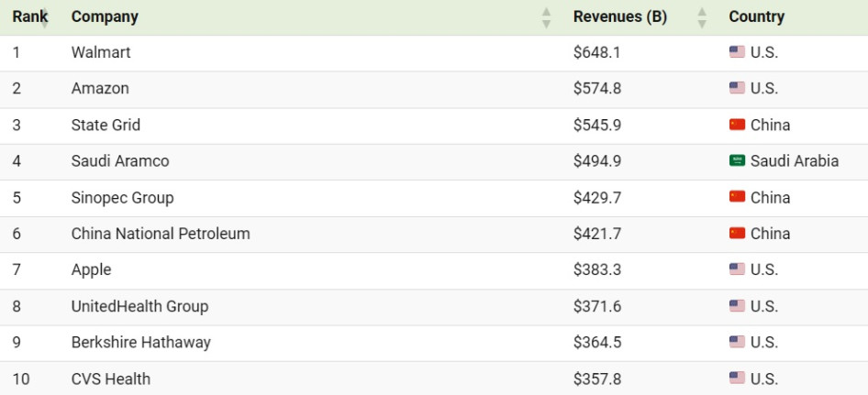The image size is (868, 395).
Task: Click the $371.6 revenue value
Action: (596, 306)
